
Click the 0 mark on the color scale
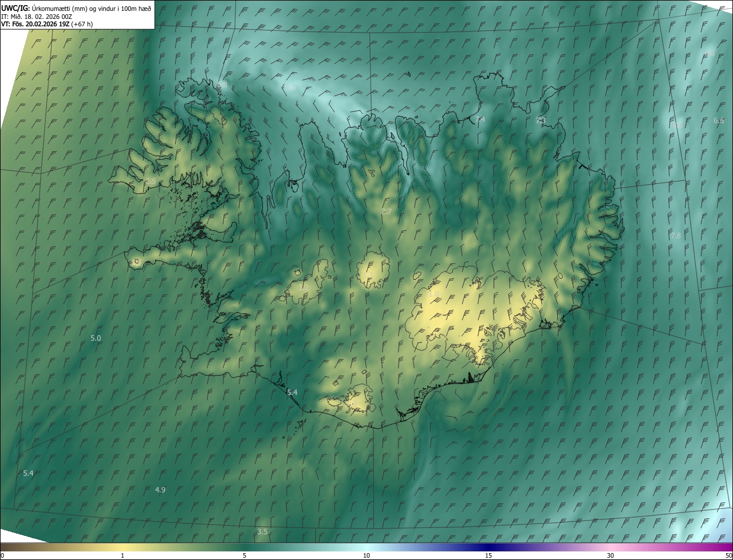click(2, 555)
